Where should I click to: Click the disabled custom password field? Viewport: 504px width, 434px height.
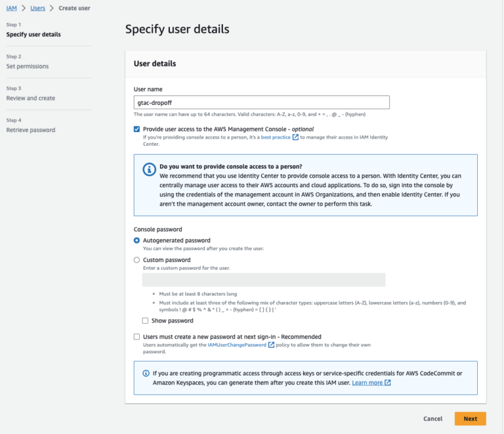(264, 280)
